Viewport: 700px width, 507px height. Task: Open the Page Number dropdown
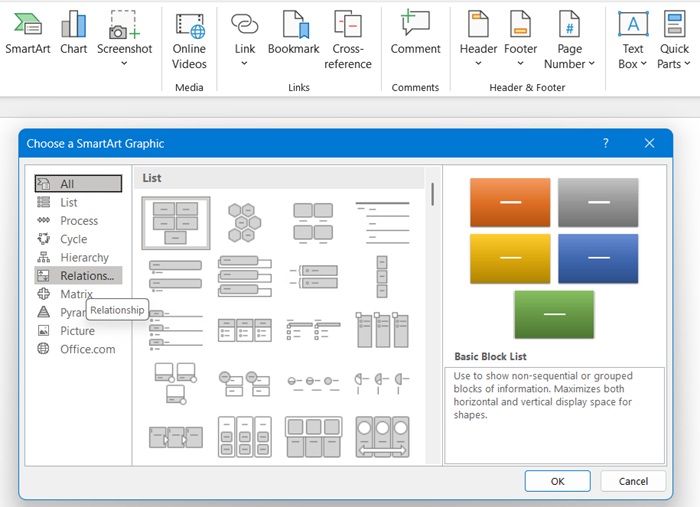pyautogui.click(x=569, y=40)
